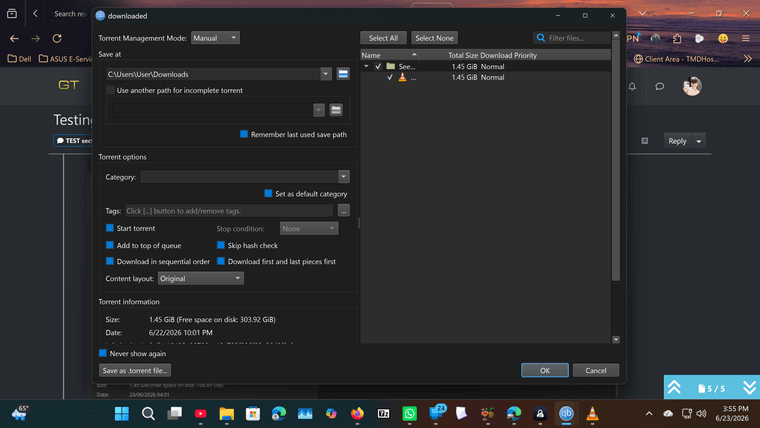Click the emoji face extension icon

723,38
